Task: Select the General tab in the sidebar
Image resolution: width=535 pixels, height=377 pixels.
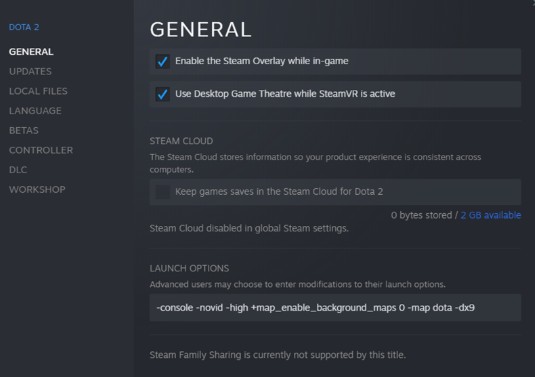Action: (31, 52)
